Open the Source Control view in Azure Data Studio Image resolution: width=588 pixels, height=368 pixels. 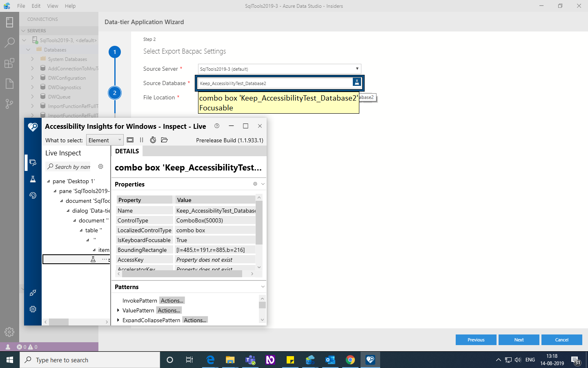9,104
